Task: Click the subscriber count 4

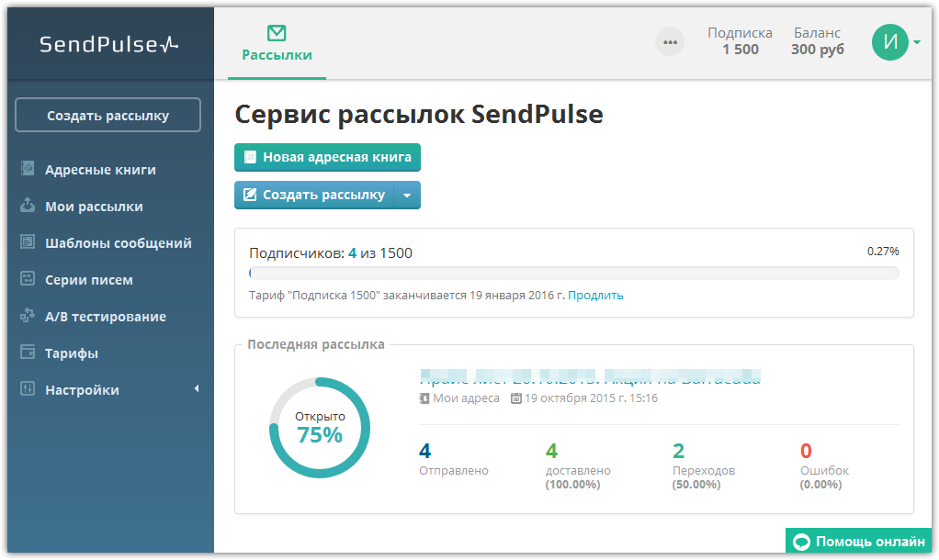Action: pyautogui.click(x=352, y=253)
